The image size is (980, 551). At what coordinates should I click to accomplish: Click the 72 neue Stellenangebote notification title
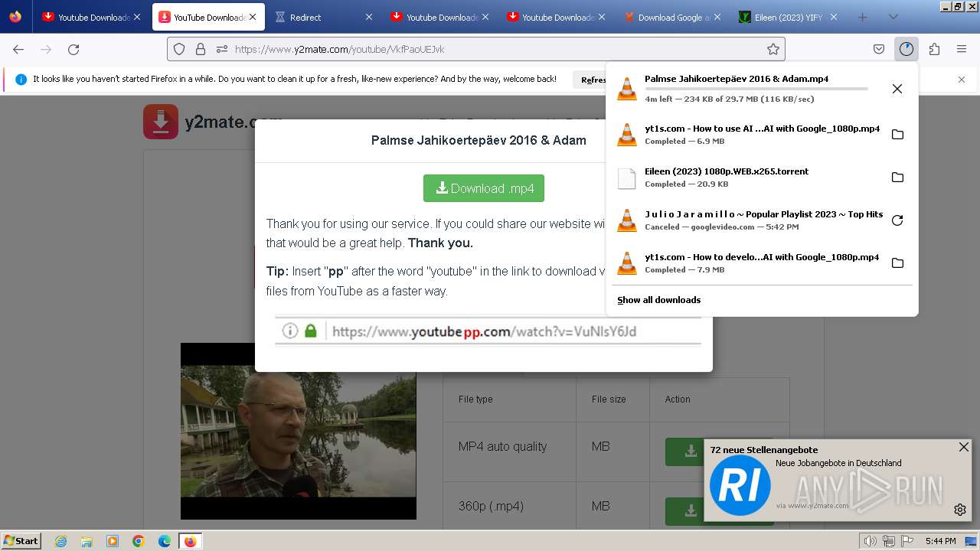[x=764, y=450]
